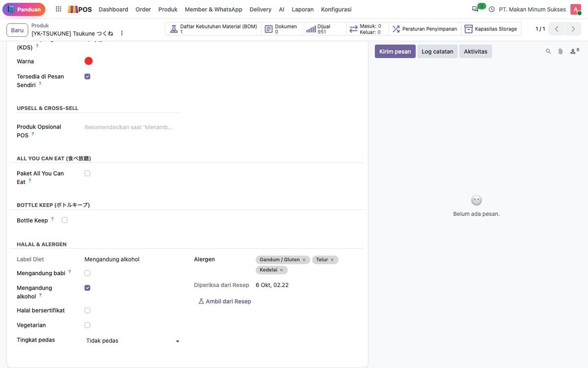Tick the Vegetarian checkbox
The height and width of the screenshot is (368, 588).
point(87,325)
